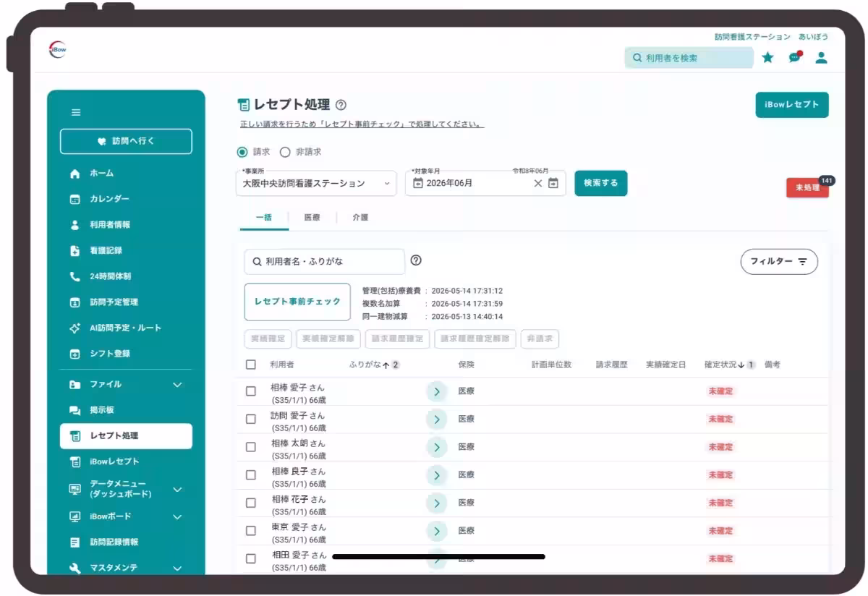Switch to the 医療 tab
The image size is (868, 596).
pos(312,218)
